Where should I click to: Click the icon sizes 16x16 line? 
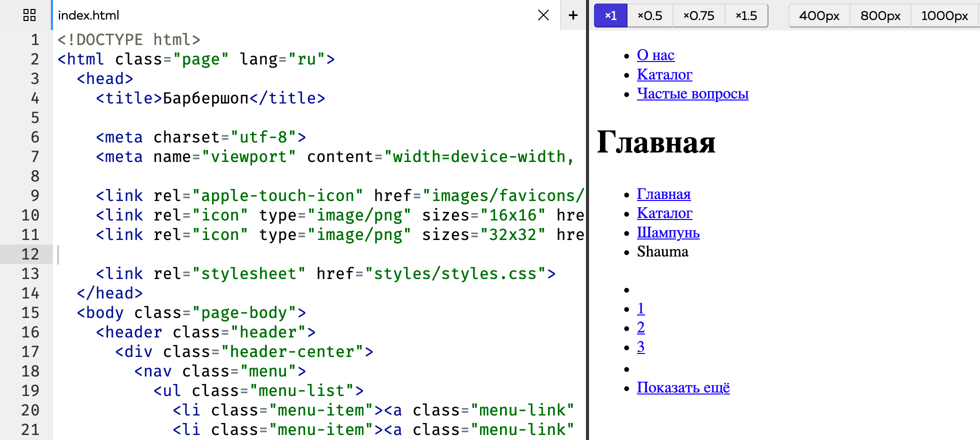pyautogui.click(x=340, y=215)
